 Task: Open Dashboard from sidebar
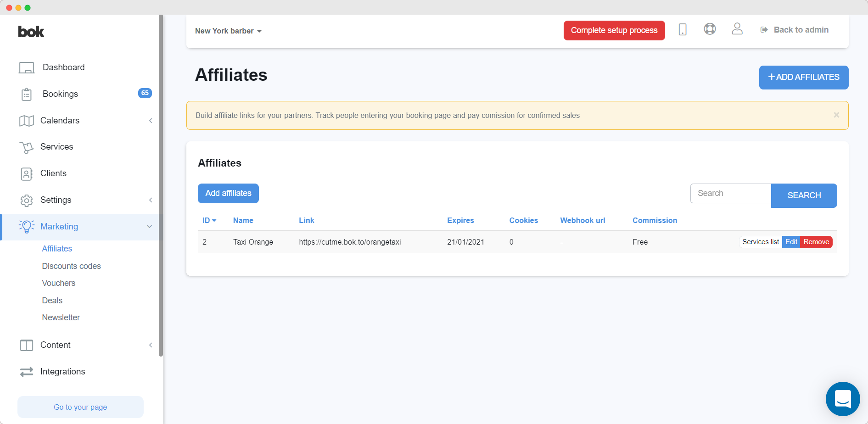tap(63, 67)
